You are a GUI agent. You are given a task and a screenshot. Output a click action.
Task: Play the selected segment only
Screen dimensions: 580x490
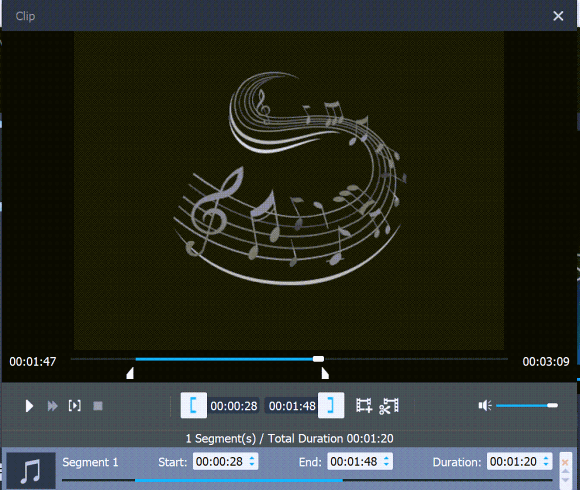(75, 406)
